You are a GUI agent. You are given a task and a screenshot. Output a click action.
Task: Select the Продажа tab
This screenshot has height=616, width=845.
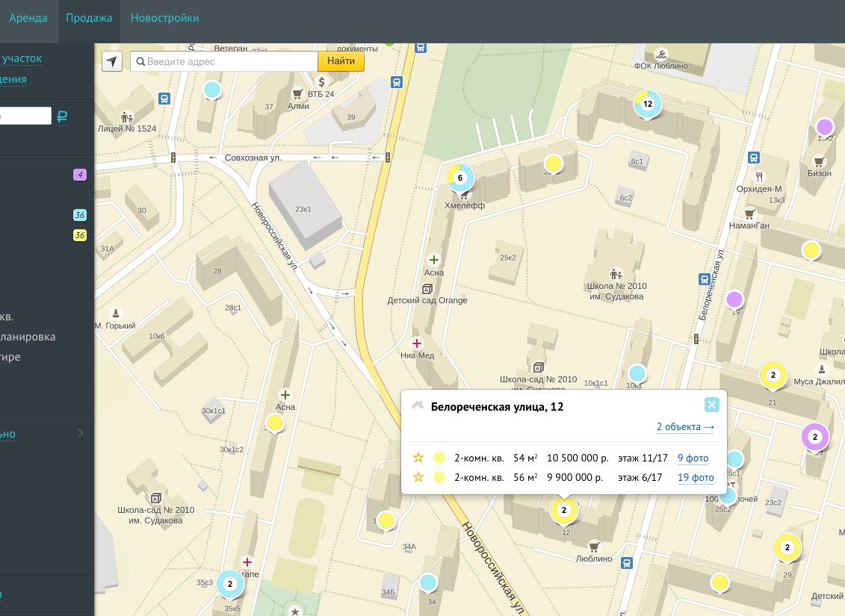(x=89, y=18)
